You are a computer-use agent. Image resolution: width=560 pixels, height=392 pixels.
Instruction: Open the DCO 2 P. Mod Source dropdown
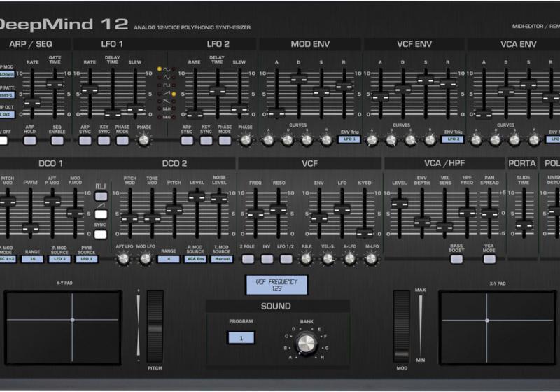pyautogui.click(x=194, y=259)
